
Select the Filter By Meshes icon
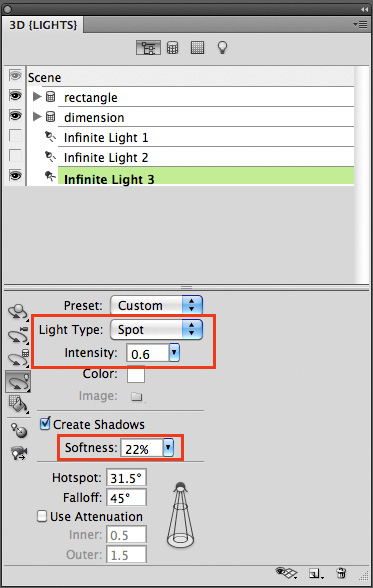pos(172,48)
